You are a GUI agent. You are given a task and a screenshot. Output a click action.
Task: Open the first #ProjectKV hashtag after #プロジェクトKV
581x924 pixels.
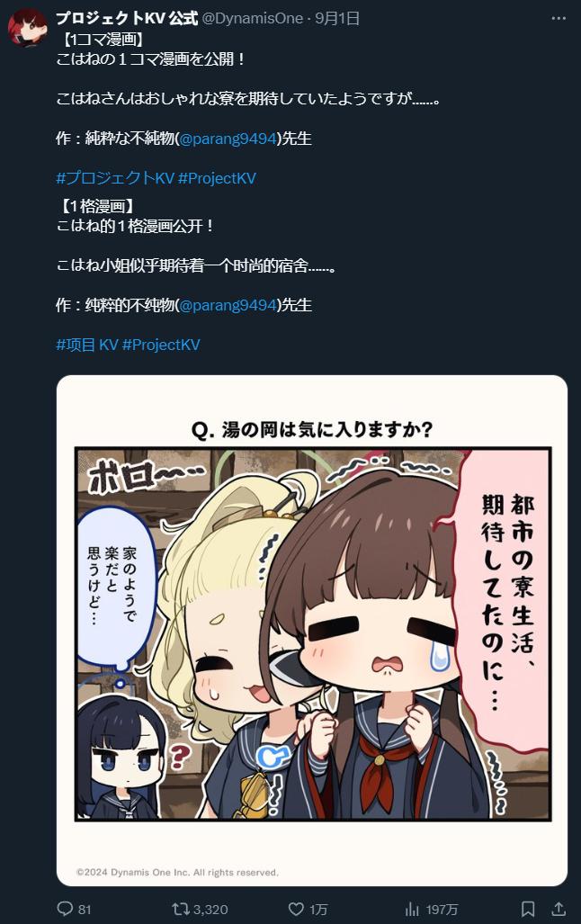217,178
